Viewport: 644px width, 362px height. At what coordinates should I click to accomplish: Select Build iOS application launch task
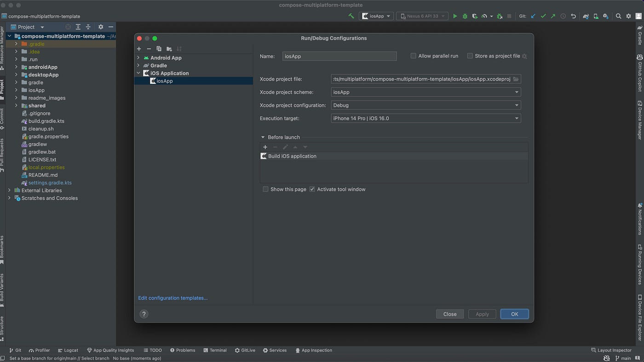[x=394, y=156]
